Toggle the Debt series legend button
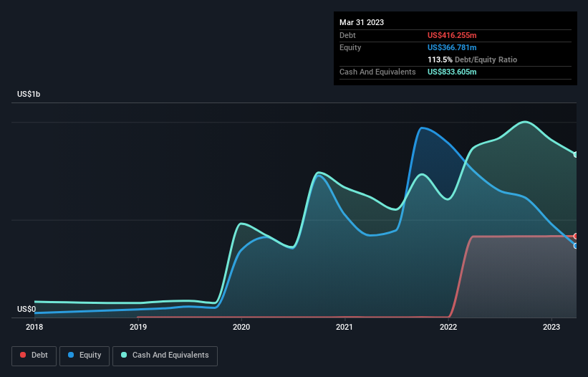The width and height of the screenshot is (588, 377). click(x=34, y=355)
